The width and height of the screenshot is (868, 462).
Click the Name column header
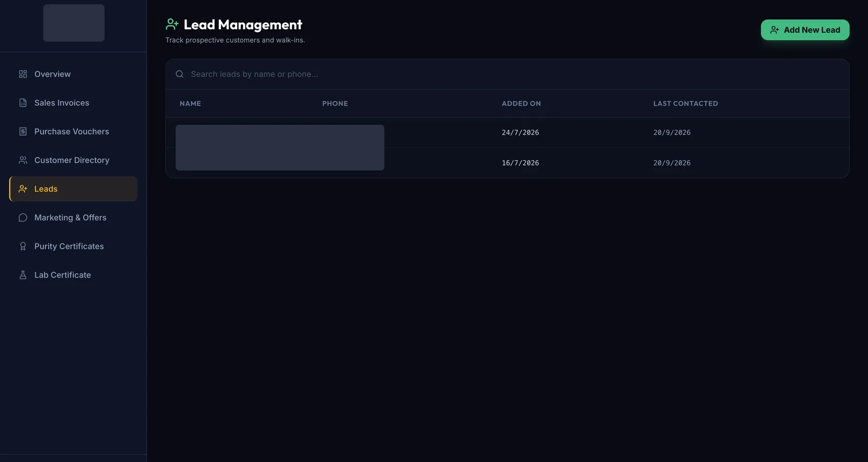point(190,104)
